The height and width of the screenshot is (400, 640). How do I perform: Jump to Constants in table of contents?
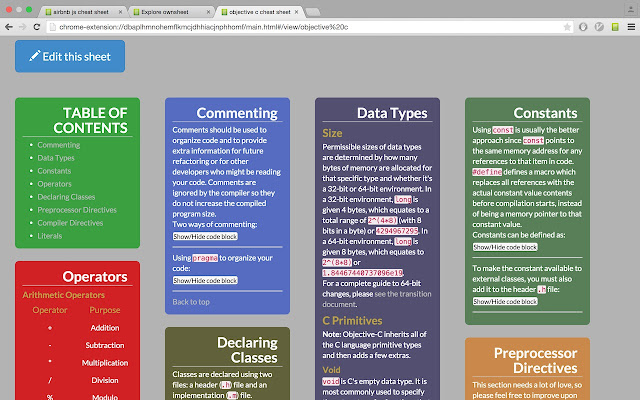pos(54,171)
